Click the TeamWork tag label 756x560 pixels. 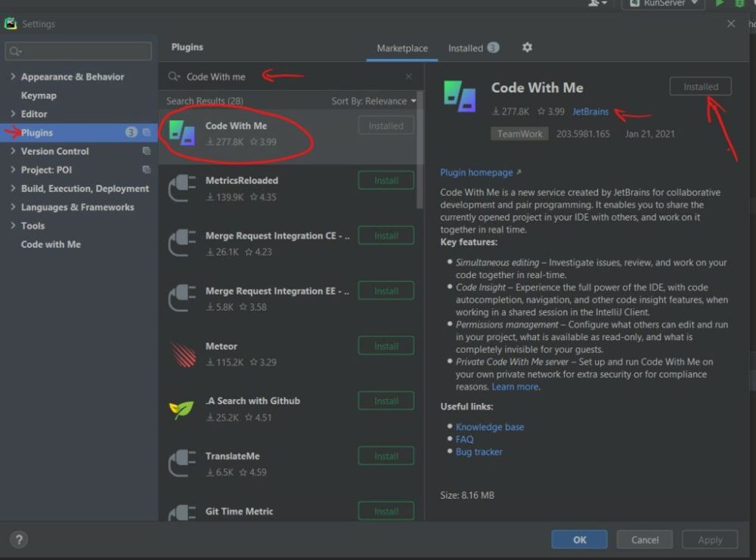520,134
